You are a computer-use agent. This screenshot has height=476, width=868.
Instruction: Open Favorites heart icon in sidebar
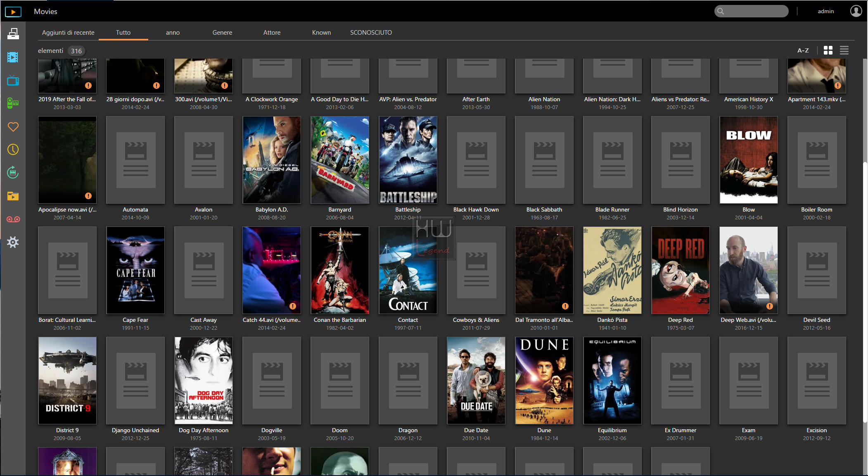pyautogui.click(x=13, y=126)
